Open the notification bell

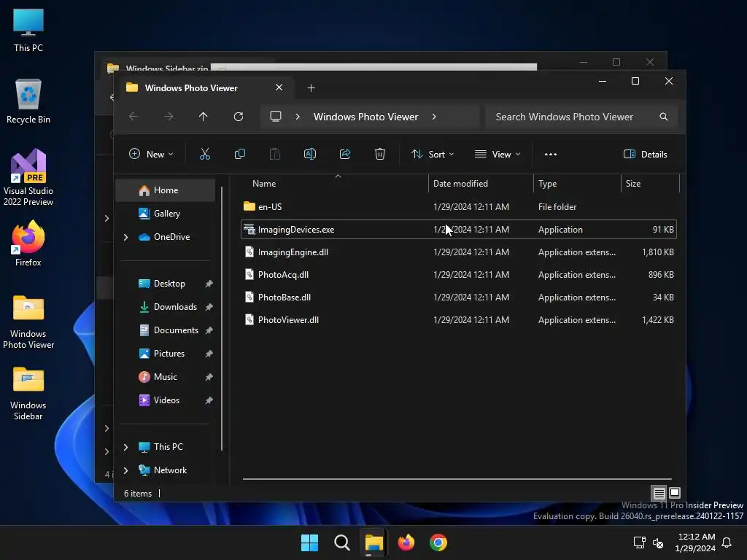tap(727, 542)
